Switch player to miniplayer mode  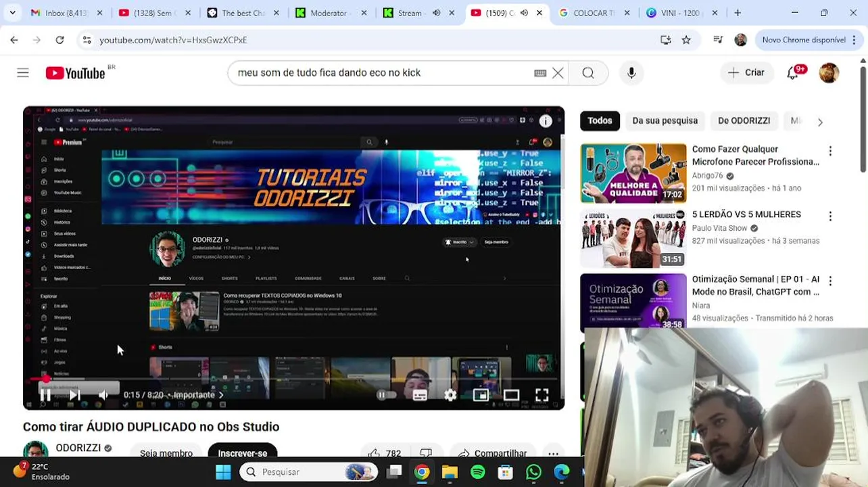click(481, 395)
